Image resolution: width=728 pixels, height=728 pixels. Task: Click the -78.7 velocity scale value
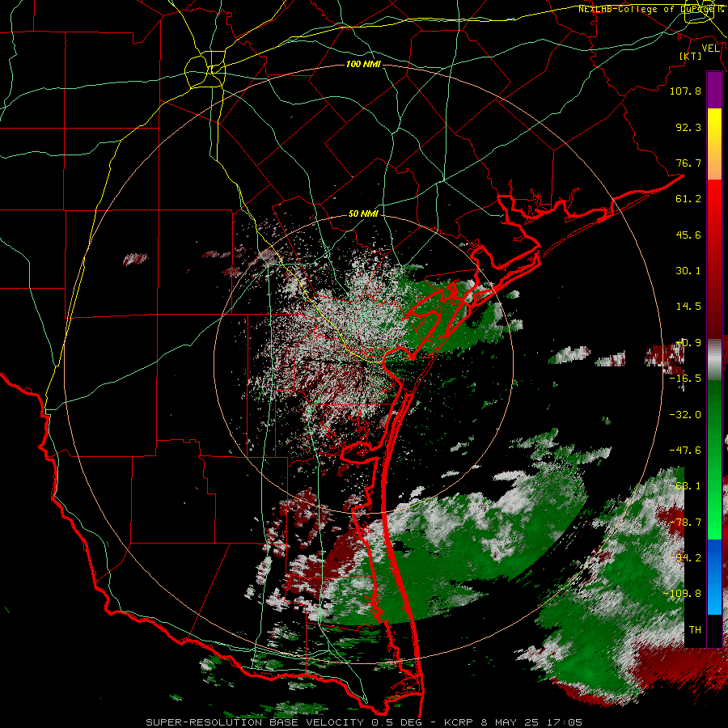tap(685, 523)
